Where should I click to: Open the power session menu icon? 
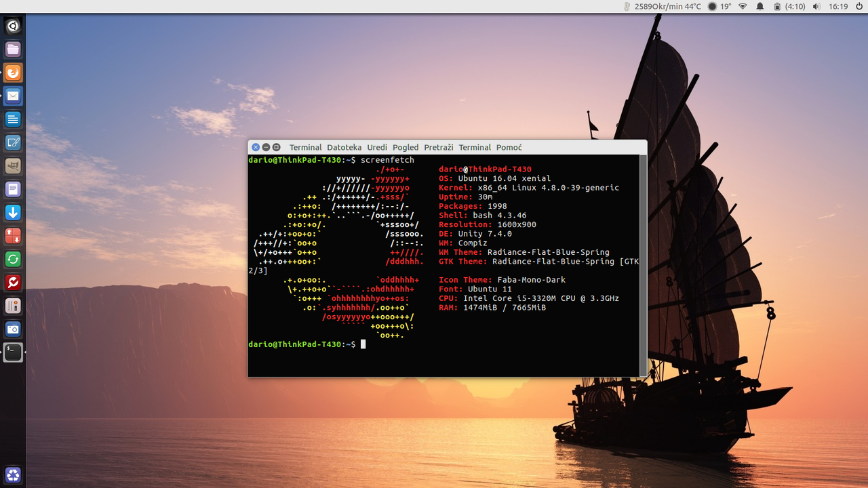(x=858, y=6)
